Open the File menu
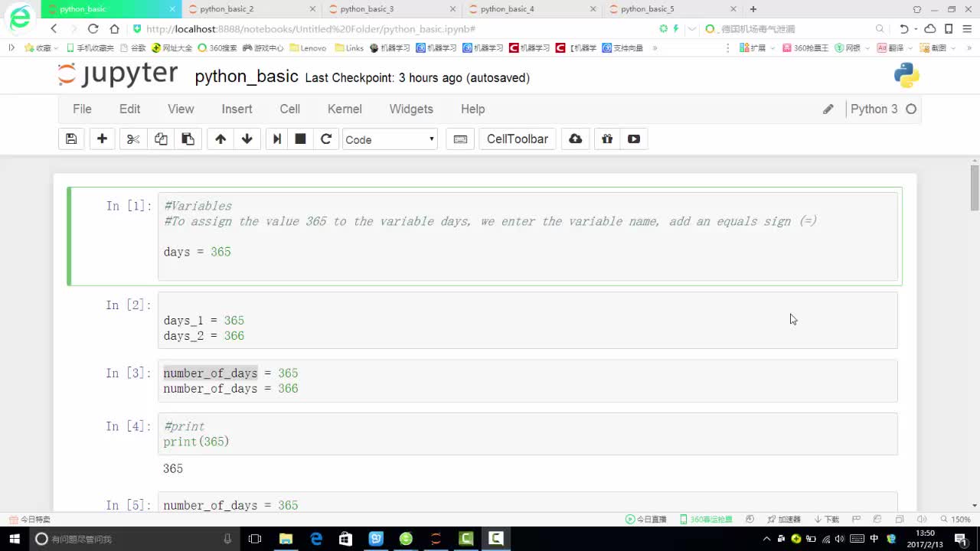The width and height of the screenshot is (980, 551). 82,109
